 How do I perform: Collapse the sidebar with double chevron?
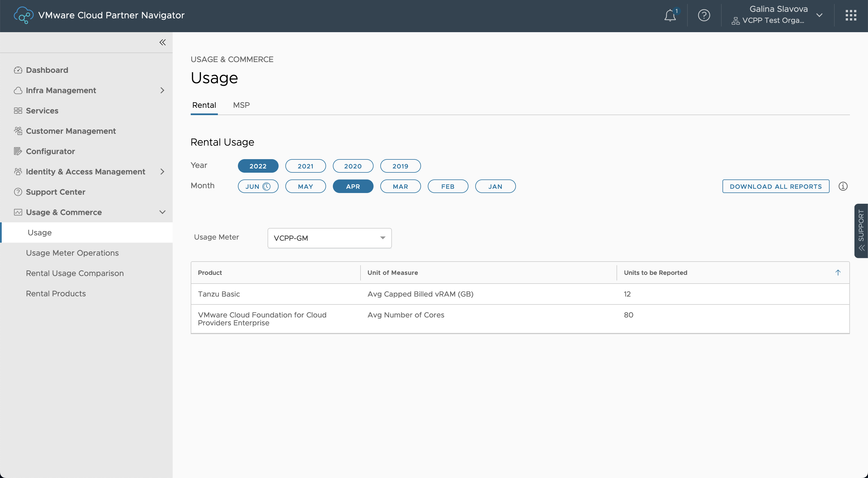[162, 42]
